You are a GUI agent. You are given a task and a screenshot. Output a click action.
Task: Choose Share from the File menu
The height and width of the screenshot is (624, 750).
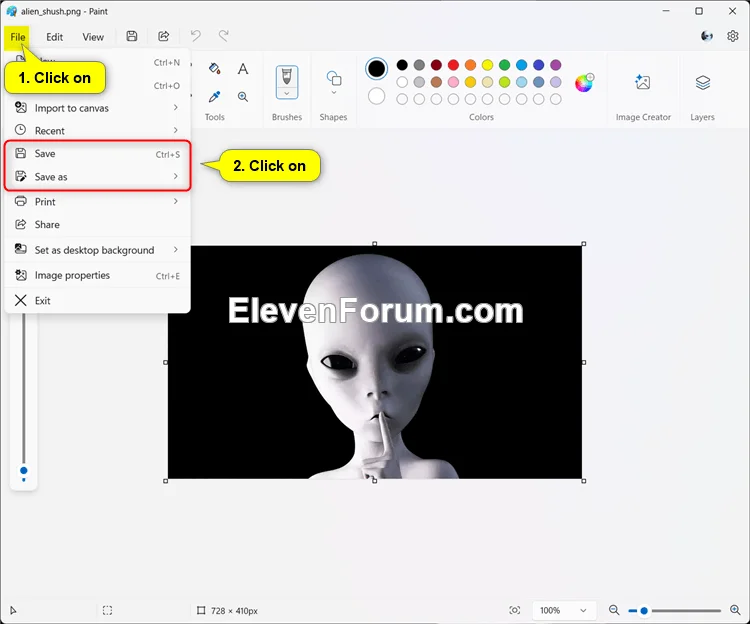tap(98, 224)
